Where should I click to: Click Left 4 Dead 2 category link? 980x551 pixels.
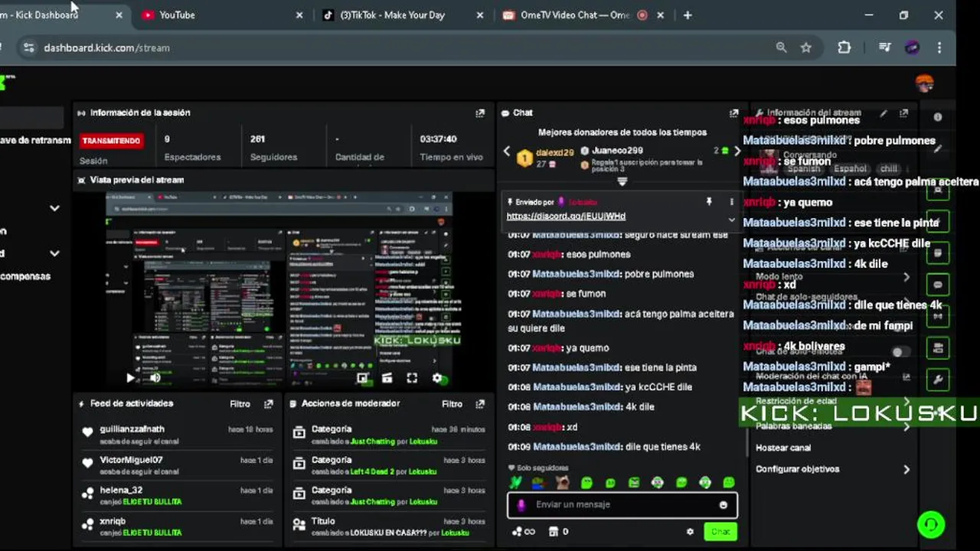point(373,471)
